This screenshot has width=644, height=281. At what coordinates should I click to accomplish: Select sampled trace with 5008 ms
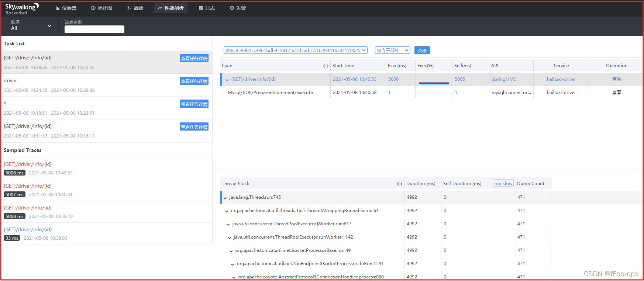(107, 212)
